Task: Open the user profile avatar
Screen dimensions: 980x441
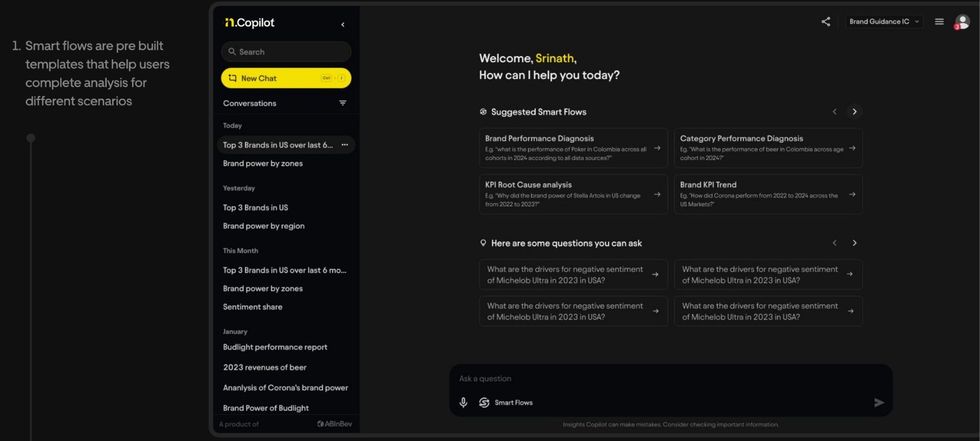Action: coord(962,22)
